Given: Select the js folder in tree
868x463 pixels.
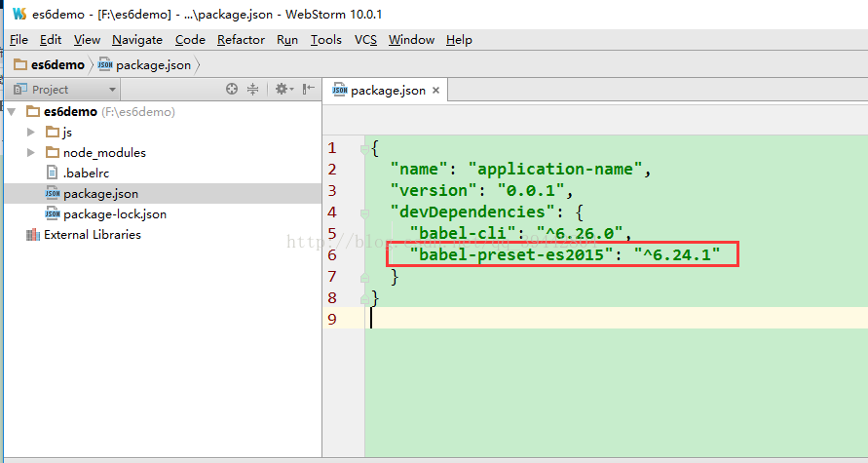Looking at the screenshot, I should click(67, 133).
